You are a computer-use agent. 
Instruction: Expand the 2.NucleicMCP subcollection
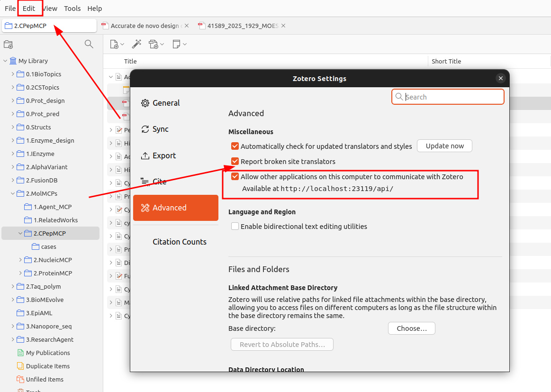[x=20, y=260]
